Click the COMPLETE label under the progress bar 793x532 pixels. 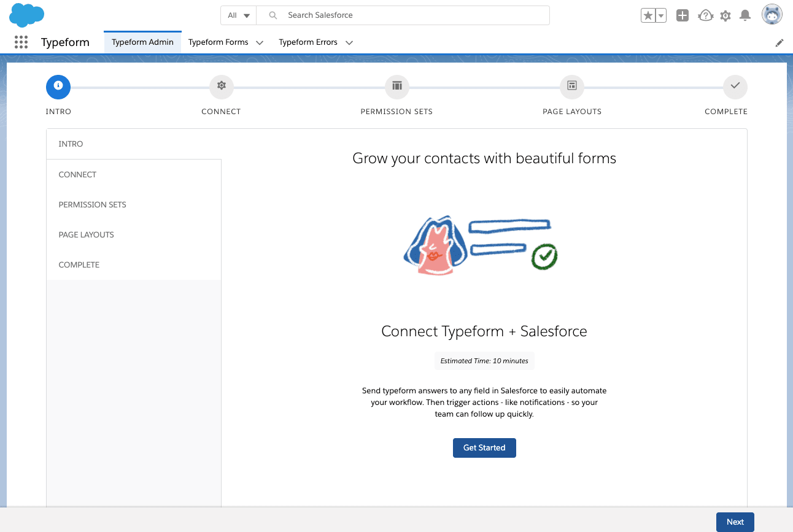pyautogui.click(x=726, y=112)
